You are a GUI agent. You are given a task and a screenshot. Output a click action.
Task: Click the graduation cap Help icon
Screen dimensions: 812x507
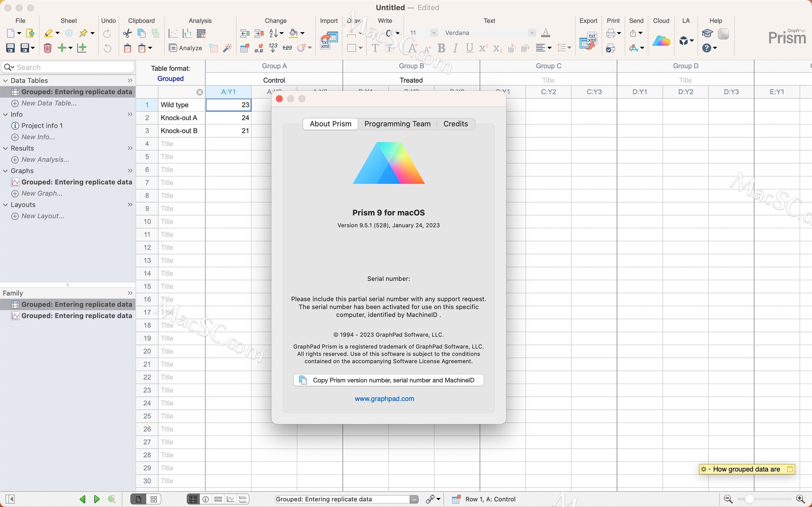(707, 33)
